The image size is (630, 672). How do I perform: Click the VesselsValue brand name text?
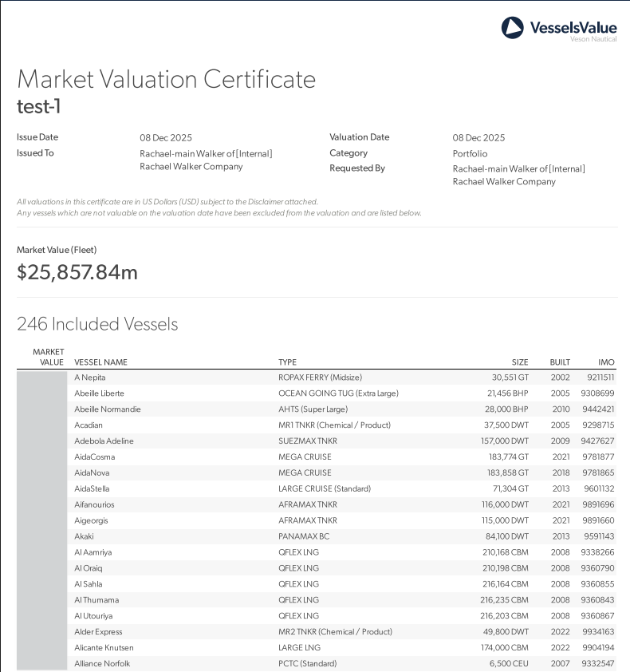coord(573,27)
